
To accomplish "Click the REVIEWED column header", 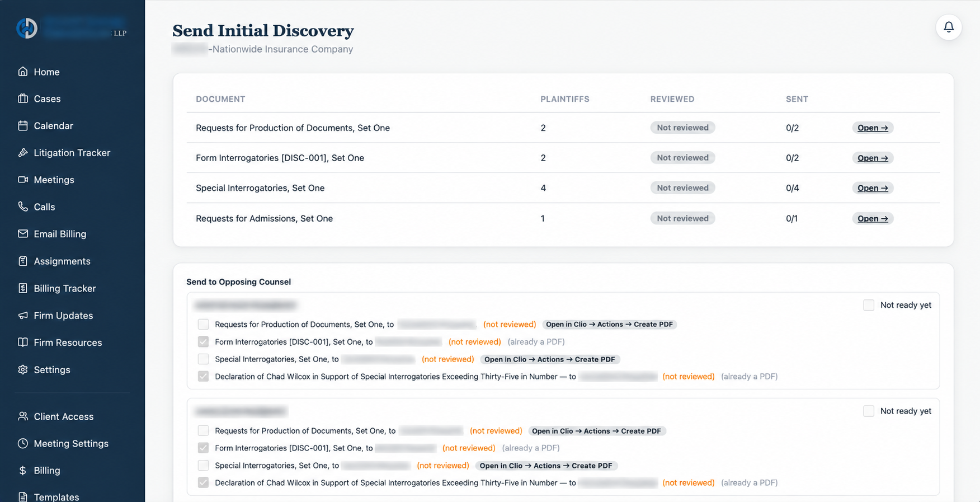I will pos(672,99).
